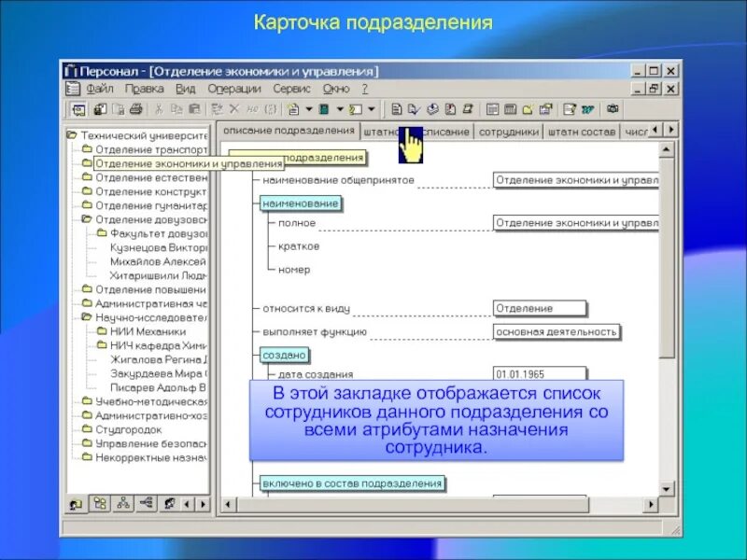Open the Правка menu
This screenshot has height=560, width=747.
tap(144, 89)
